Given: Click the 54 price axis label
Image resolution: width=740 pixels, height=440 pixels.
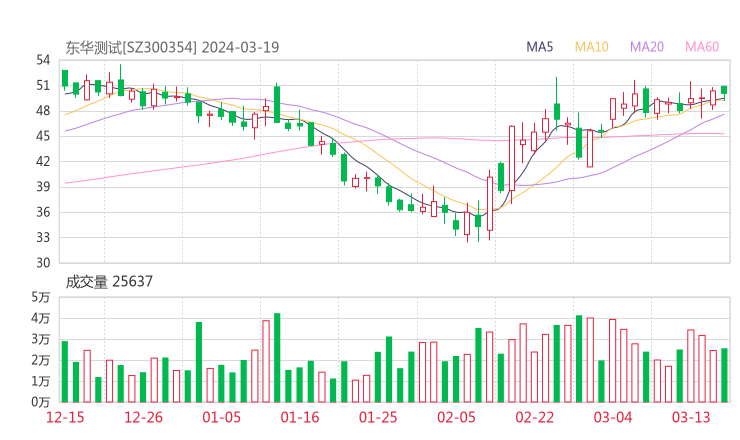Looking at the screenshot, I should click(x=43, y=60).
